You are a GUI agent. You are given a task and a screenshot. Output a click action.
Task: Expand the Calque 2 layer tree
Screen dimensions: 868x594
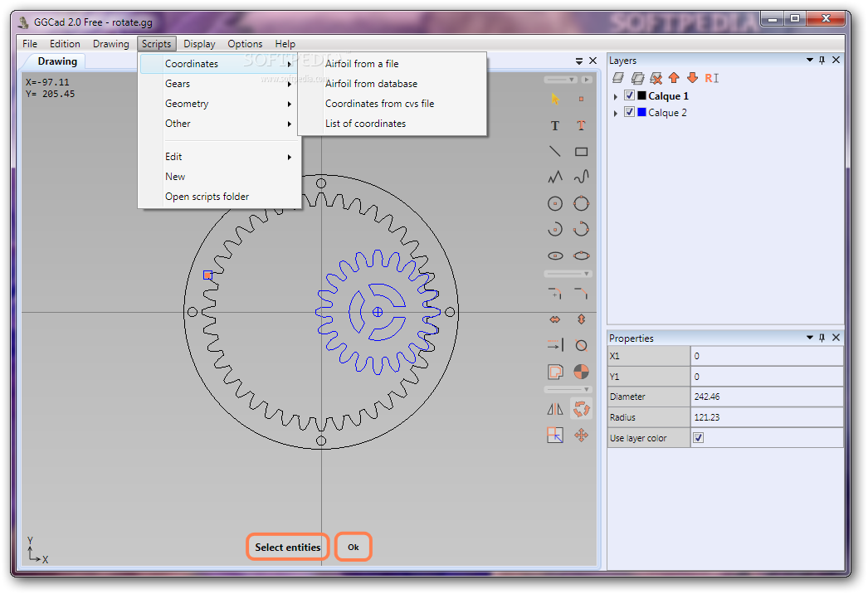pyautogui.click(x=616, y=113)
